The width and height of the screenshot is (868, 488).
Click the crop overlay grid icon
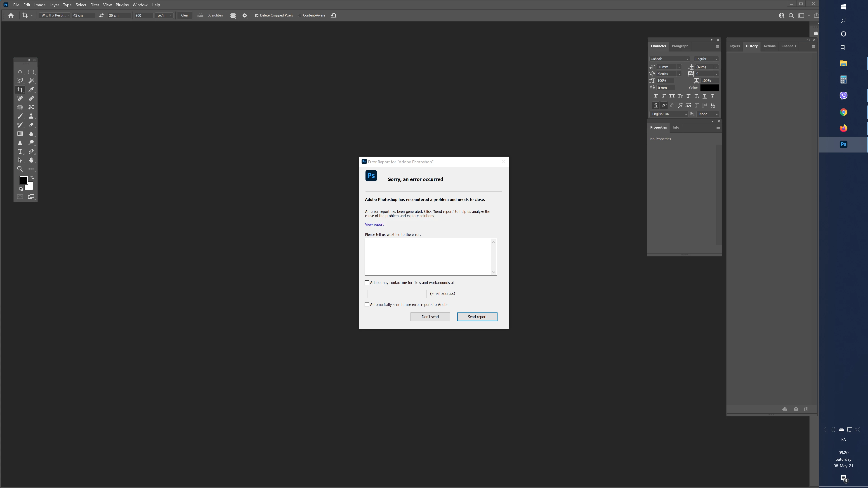(233, 16)
